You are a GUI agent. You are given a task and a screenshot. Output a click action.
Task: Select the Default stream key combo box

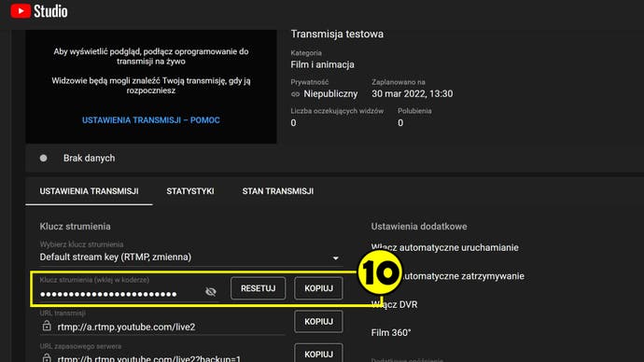pyautogui.click(x=191, y=258)
